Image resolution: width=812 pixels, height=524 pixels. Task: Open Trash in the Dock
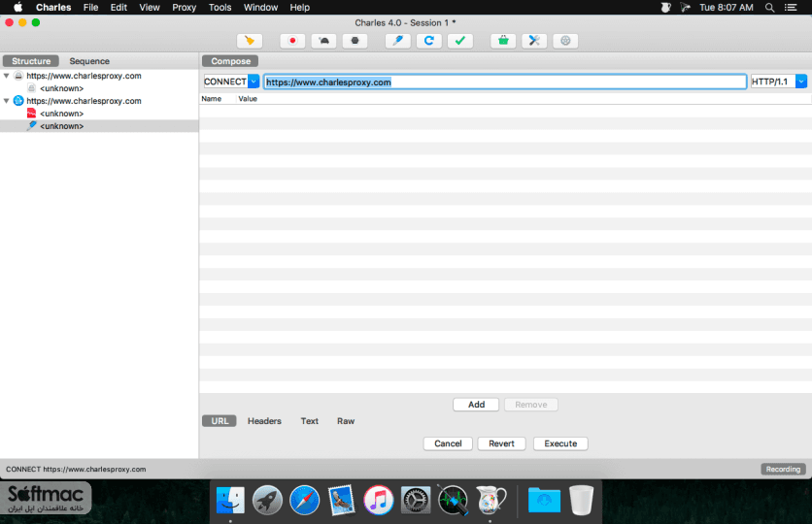[581, 500]
